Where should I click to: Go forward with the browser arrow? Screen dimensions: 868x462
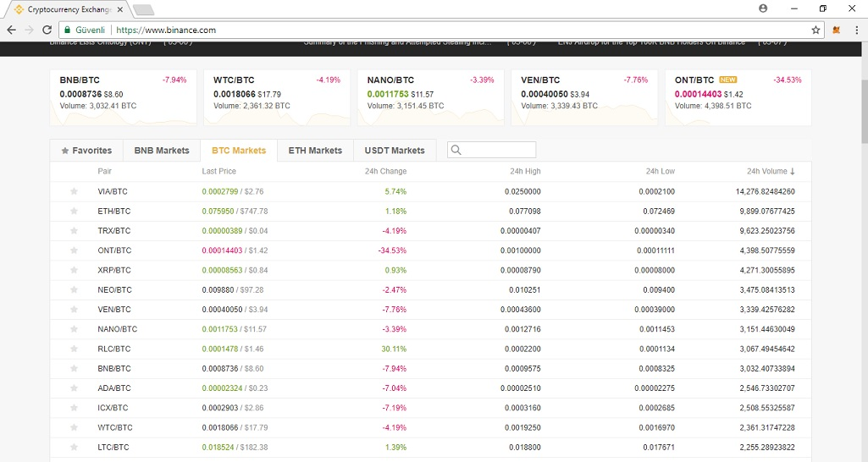pos(30,30)
